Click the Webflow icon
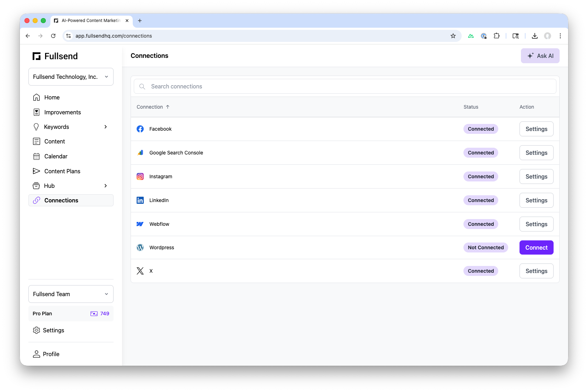The image size is (588, 392). click(140, 224)
